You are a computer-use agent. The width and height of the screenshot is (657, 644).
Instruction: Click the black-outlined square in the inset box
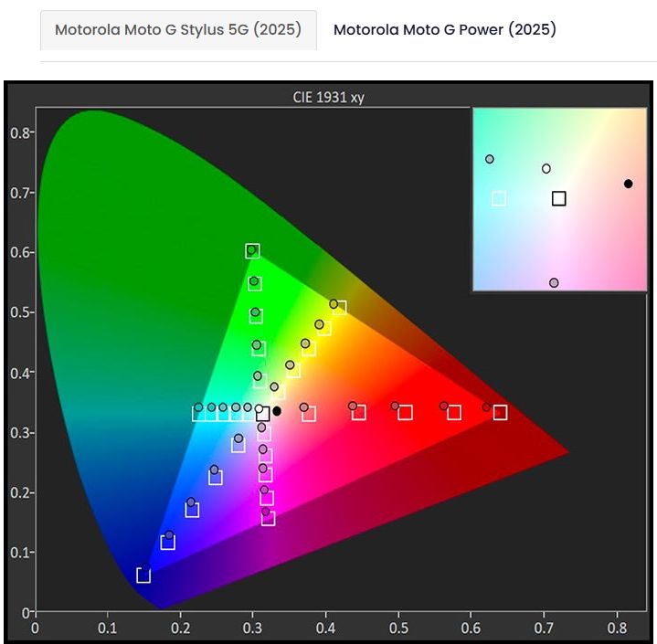point(559,198)
